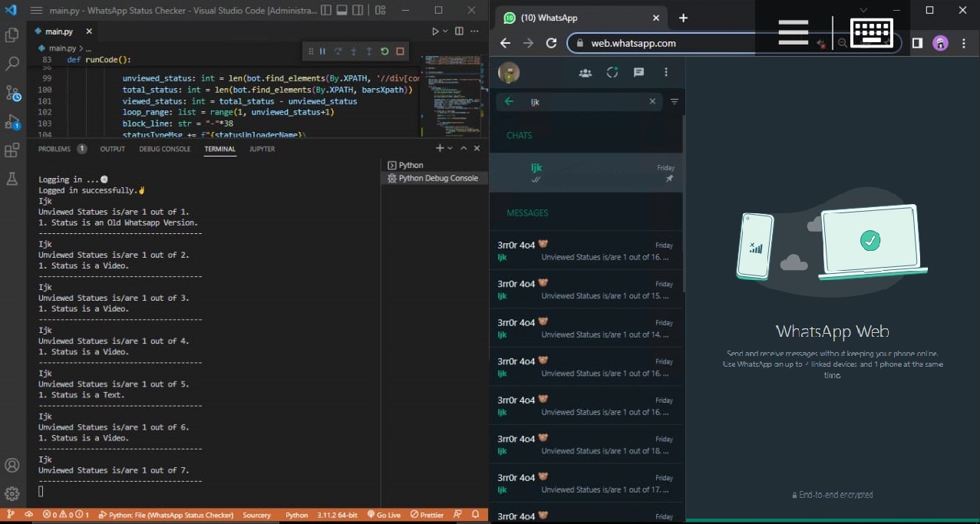The width and height of the screenshot is (980, 524).
Task: Toggle primary side bar layout button
Action: tap(326, 11)
